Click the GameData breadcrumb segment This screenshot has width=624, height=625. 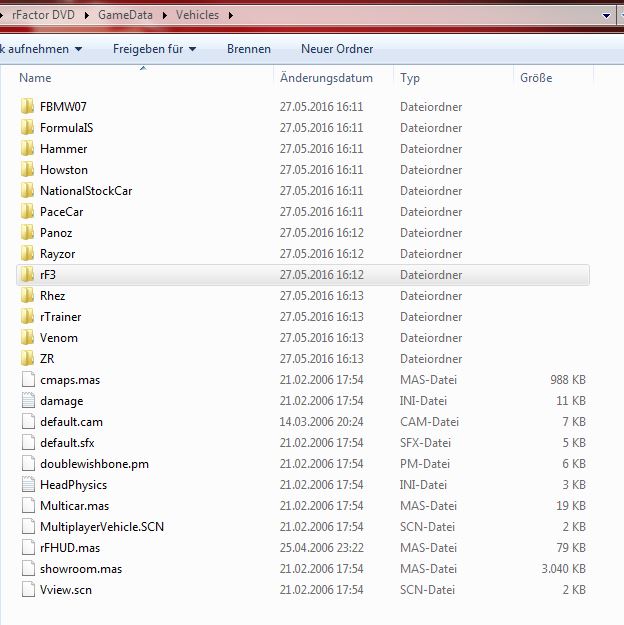tap(125, 16)
